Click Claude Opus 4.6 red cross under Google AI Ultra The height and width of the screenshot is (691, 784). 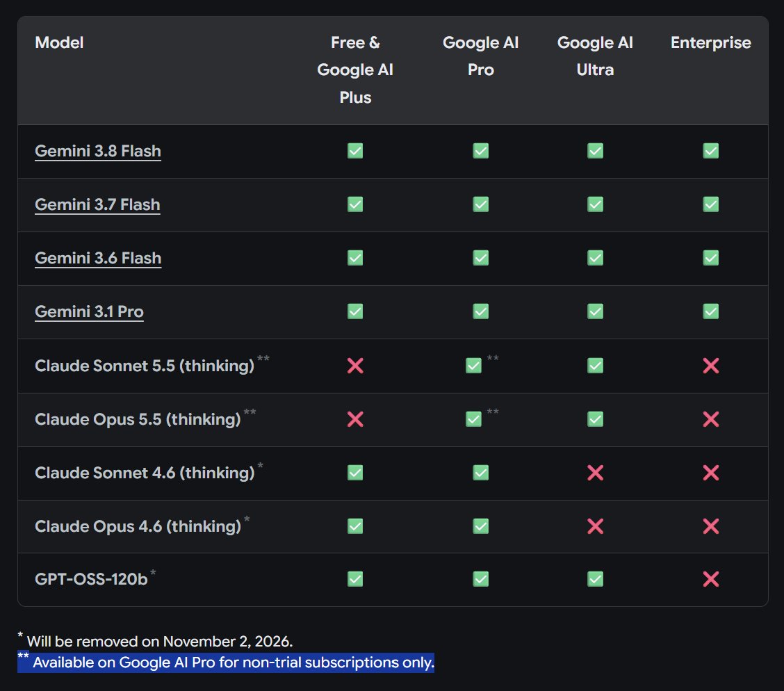[x=595, y=526]
